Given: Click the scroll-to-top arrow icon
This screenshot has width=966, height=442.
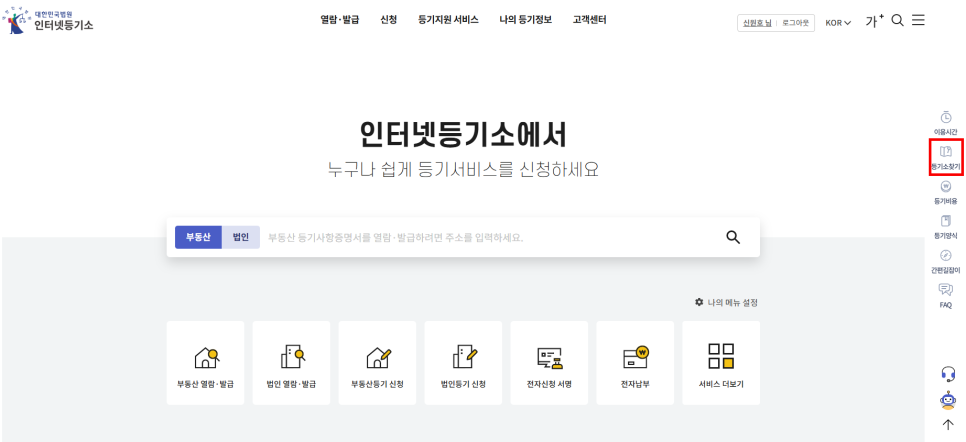Looking at the screenshot, I should point(948,424).
